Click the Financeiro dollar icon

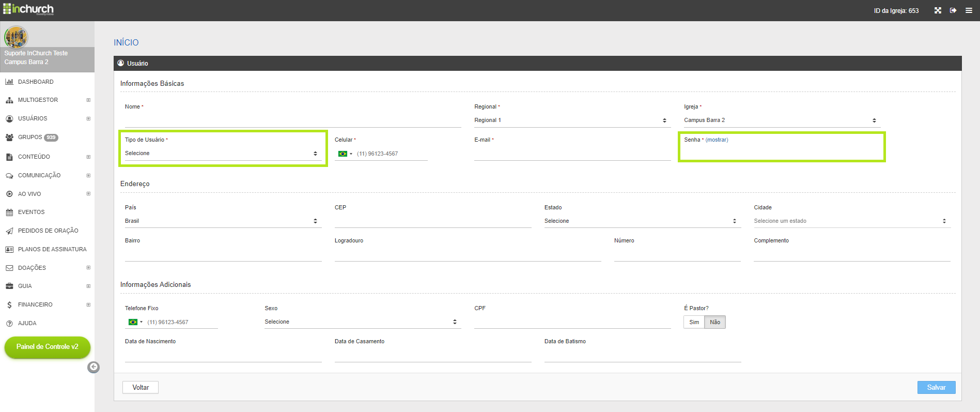9,305
